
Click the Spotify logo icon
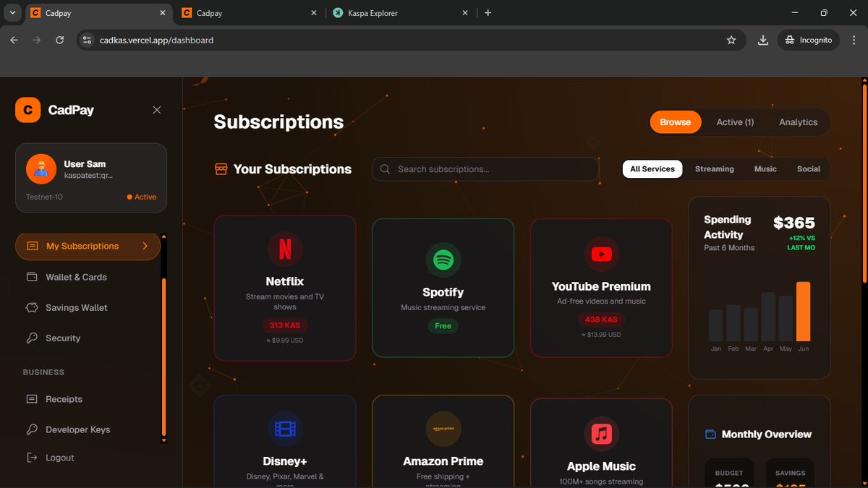[x=443, y=260]
